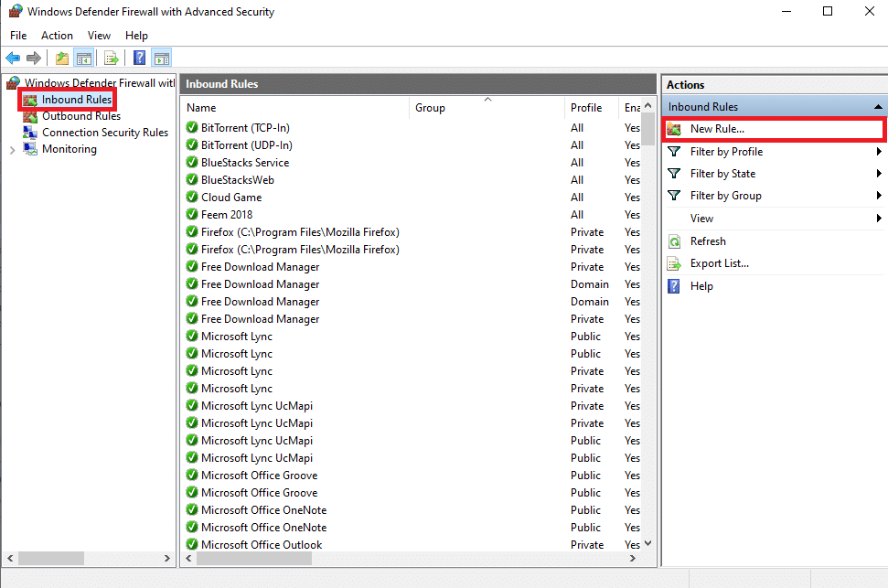Toggle the Show/Hide Action Pane toolbar icon
This screenshot has height=588, width=888.
tap(161, 58)
